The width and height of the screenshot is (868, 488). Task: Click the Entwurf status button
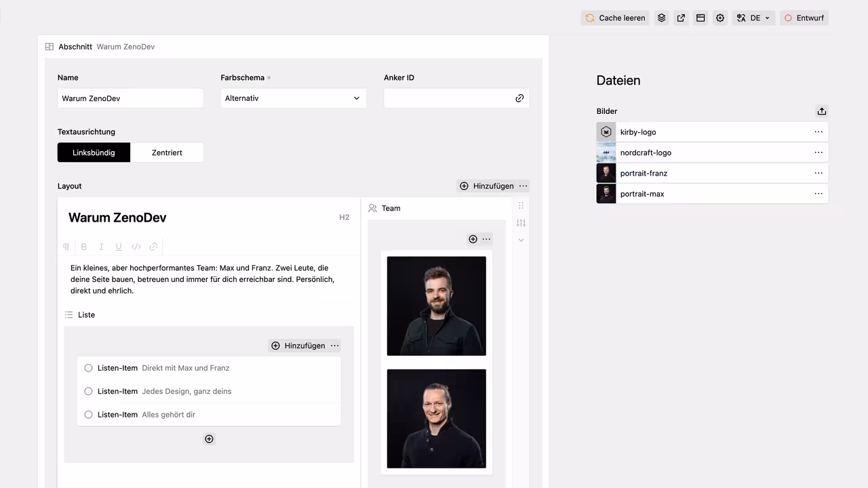804,18
